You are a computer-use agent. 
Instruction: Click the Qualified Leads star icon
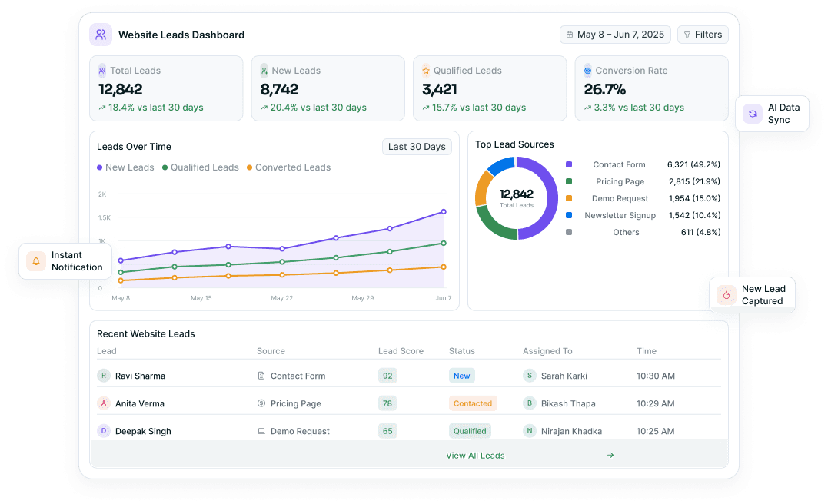coord(426,71)
